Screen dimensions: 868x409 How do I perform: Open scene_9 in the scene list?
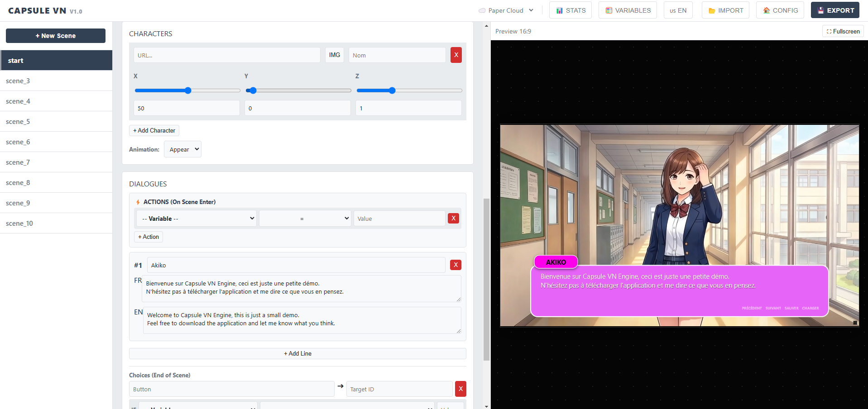[x=56, y=203]
